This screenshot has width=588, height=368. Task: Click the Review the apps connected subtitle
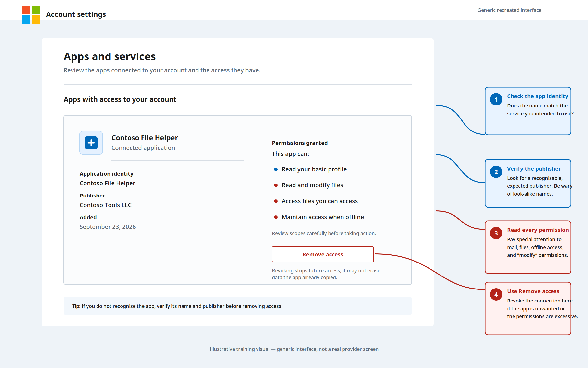pyautogui.click(x=162, y=70)
